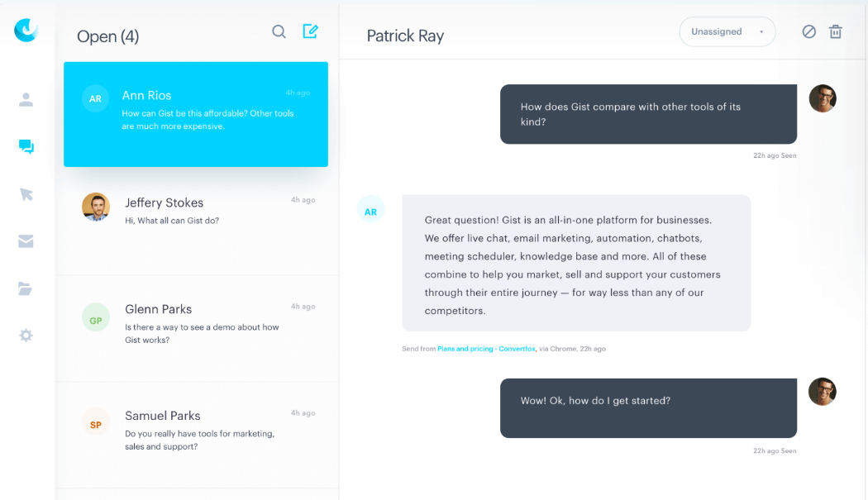The width and height of the screenshot is (868, 500).
Task: Delete the conversation with trash icon
Action: 836,31
